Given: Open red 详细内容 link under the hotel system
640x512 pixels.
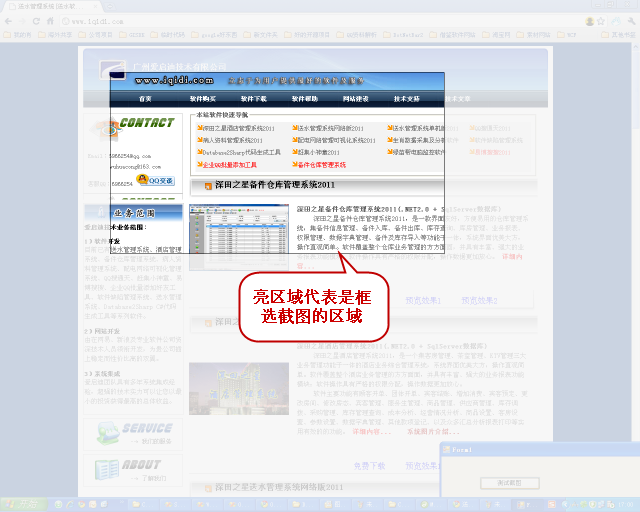Looking at the screenshot, I should click(x=371, y=432).
